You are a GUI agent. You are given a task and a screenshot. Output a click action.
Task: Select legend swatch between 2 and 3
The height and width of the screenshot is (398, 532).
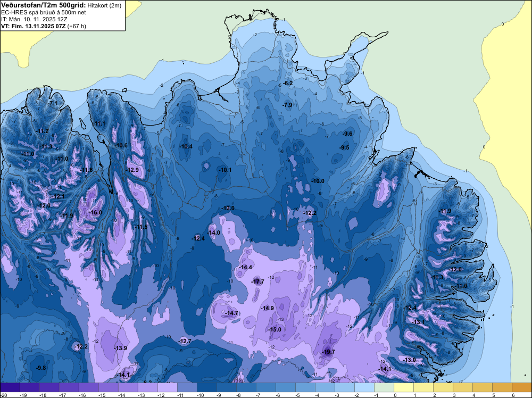tap(443, 387)
